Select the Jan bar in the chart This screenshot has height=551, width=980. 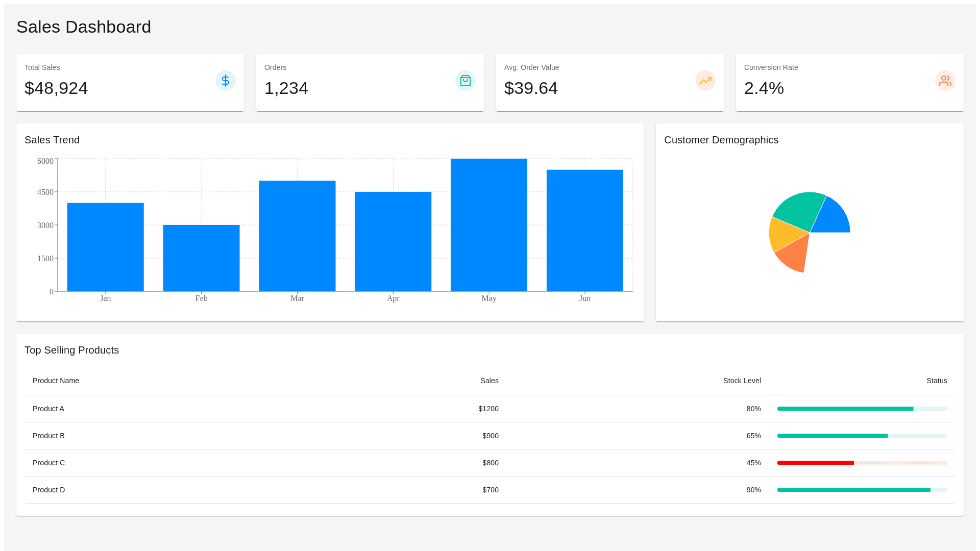click(x=105, y=247)
